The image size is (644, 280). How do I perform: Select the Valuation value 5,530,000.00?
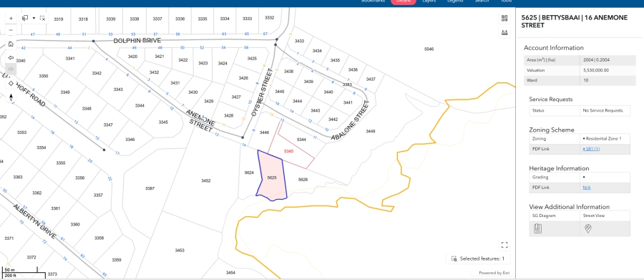[x=595, y=70]
